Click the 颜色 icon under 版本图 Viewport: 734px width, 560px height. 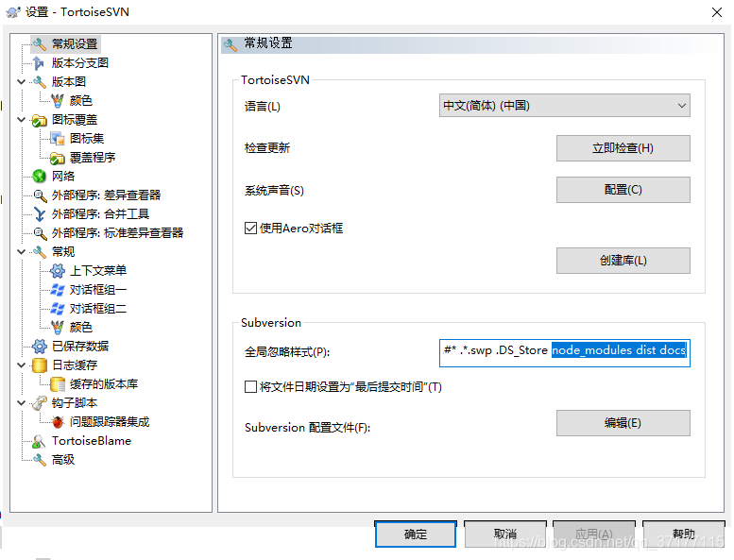58,101
